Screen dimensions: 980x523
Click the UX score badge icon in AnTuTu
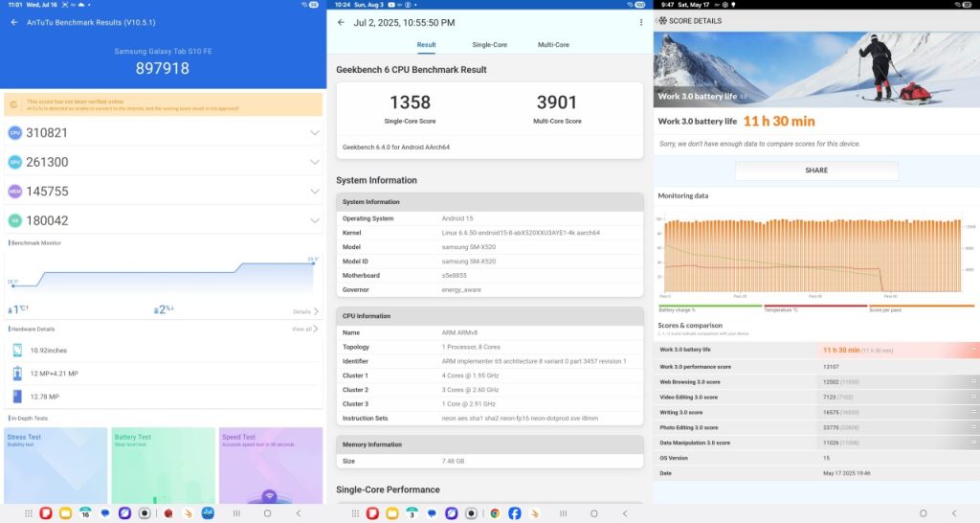(x=15, y=220)
